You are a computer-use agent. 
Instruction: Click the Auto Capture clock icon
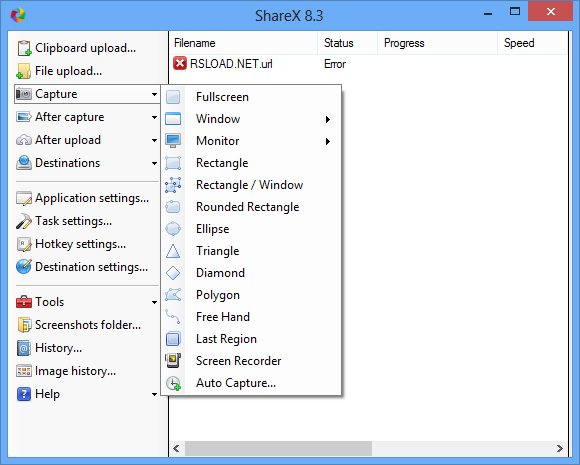point(173,383)
